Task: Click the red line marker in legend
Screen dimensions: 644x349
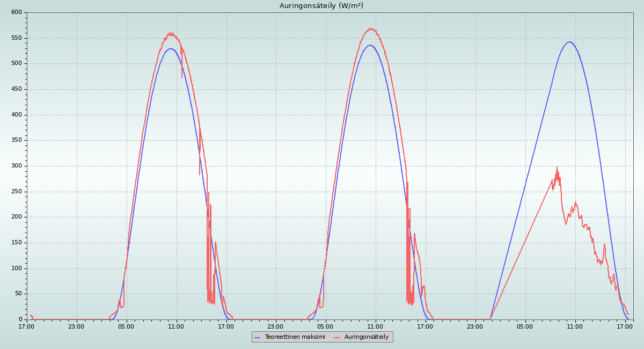Action: tap(337, 337)
